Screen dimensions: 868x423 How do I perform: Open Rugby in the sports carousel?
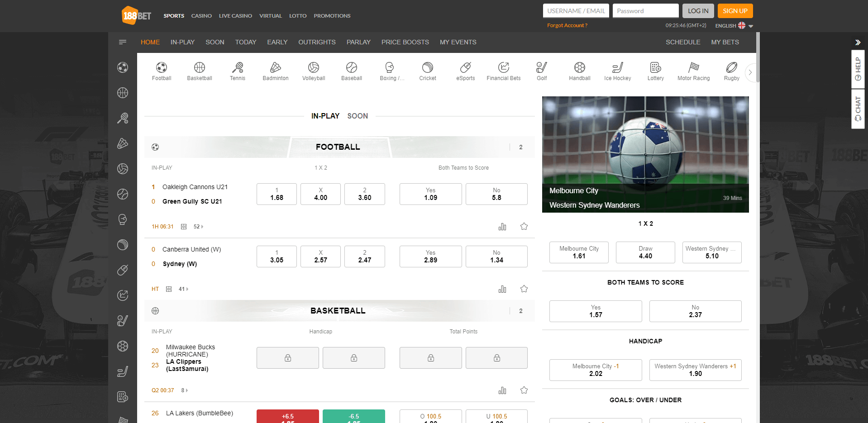pyautogui.click(x=732, y=71)
